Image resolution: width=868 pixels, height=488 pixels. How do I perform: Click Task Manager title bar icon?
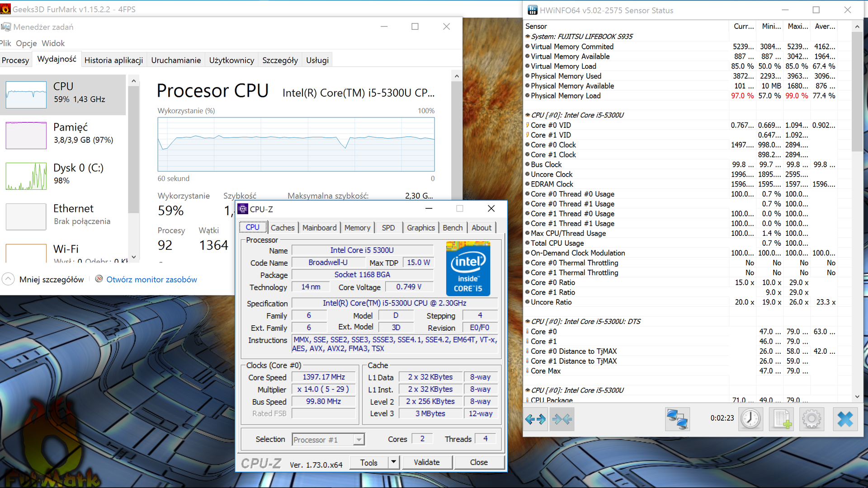coord(6,27)
